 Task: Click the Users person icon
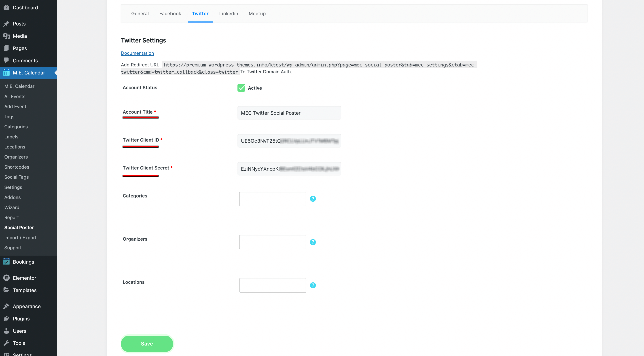6,331
